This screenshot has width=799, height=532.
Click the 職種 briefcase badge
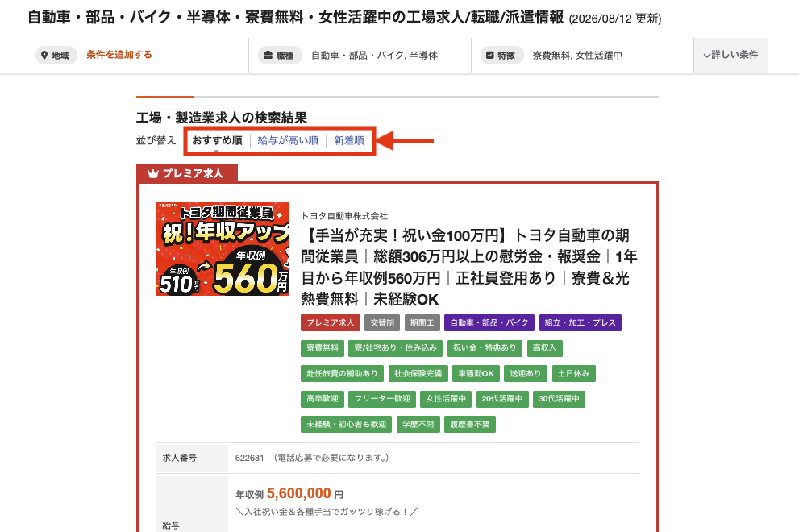pos(280,55)
